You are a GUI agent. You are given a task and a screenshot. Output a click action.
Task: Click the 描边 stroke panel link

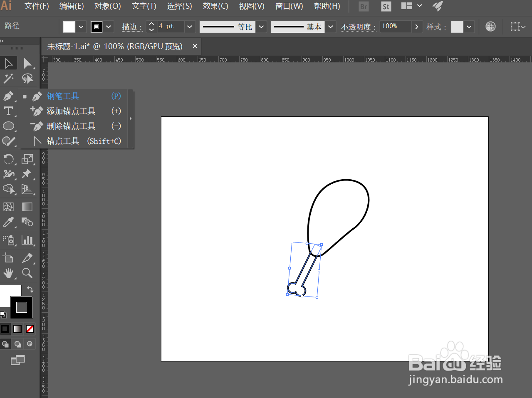tap(132, 27)
